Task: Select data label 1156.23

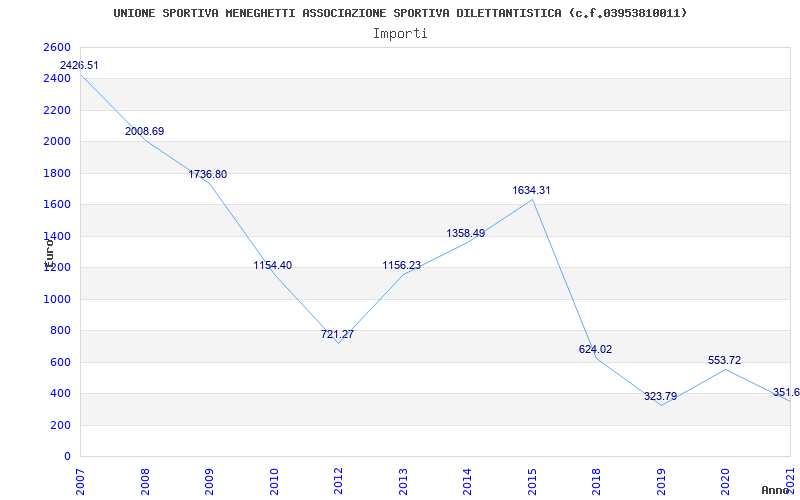Action: [x=402, y=265]
